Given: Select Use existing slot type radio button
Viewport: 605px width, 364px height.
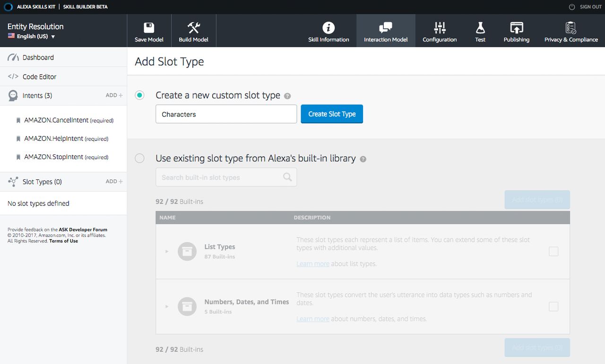Looking at the screenshot, I should pos(139,158).
